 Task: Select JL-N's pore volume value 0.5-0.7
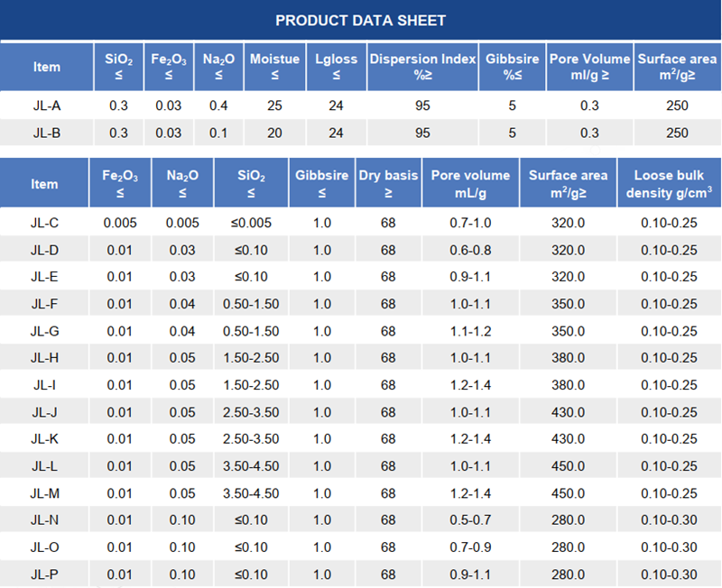point(470,520)
